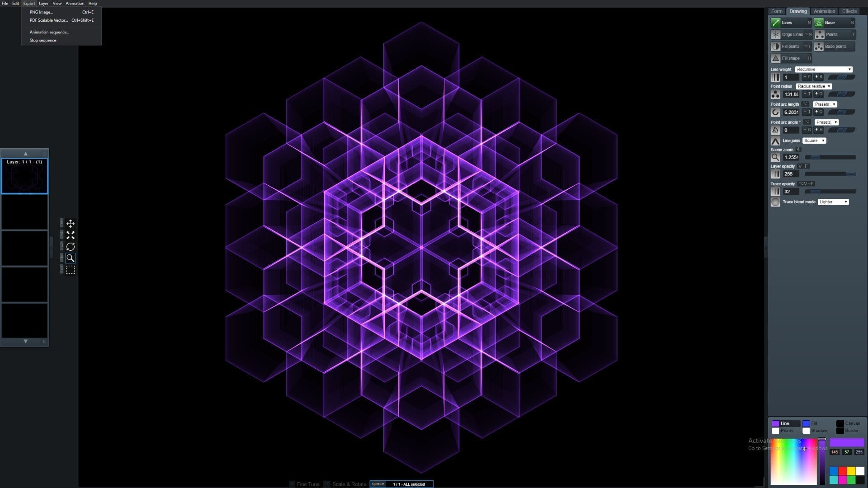The height and width of the screenshot is (488, 868).
Task: Choose Animation sequence export option
Action: click(61, 32)
